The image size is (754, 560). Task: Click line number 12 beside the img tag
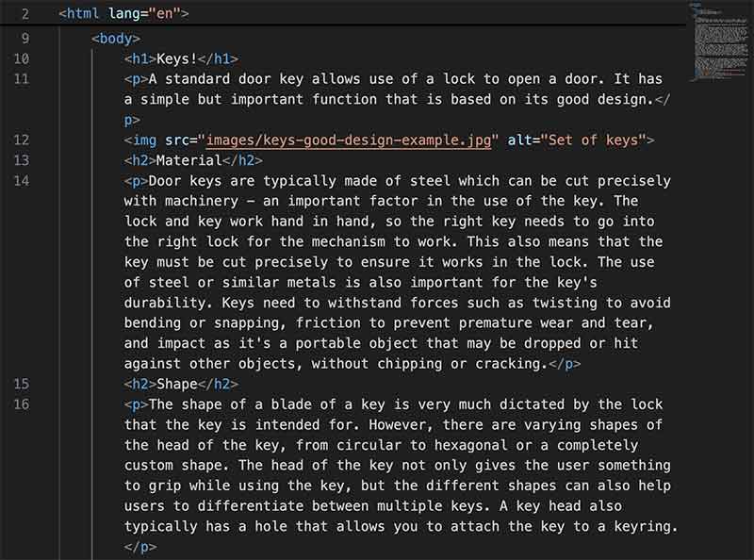pos(23,140)
